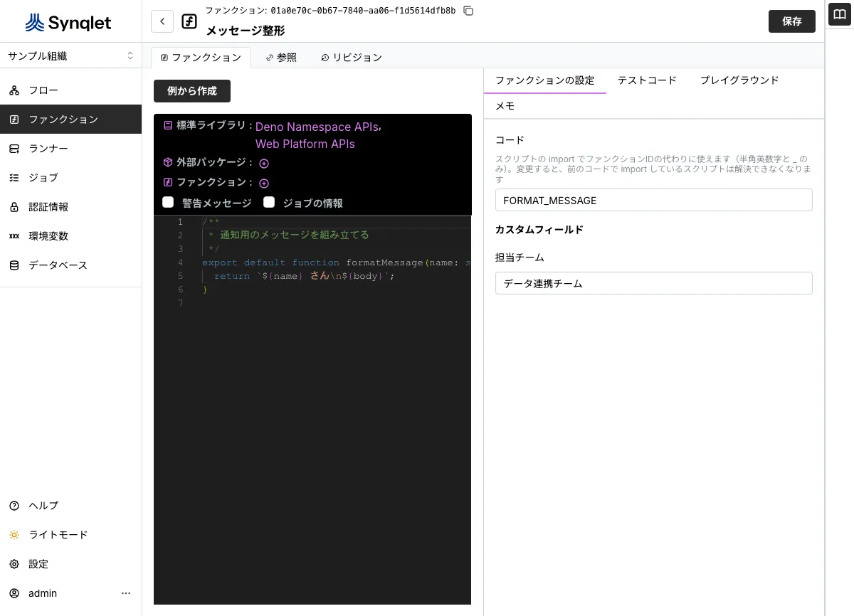Click the 保存 button
The height and width of the screenshot is (616, 854).
pos(792,21)
